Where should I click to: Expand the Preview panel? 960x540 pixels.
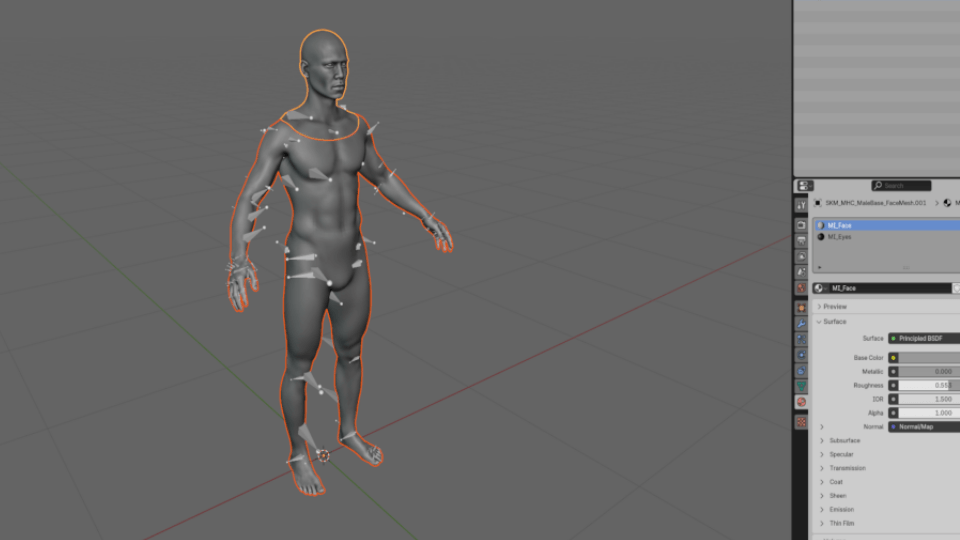834,307
